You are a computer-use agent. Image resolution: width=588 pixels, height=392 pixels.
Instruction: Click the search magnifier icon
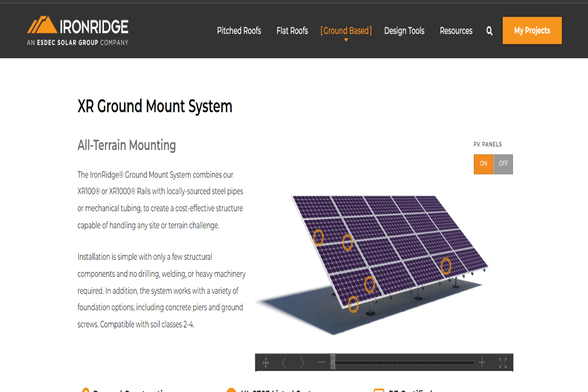[x=489, y=31]
